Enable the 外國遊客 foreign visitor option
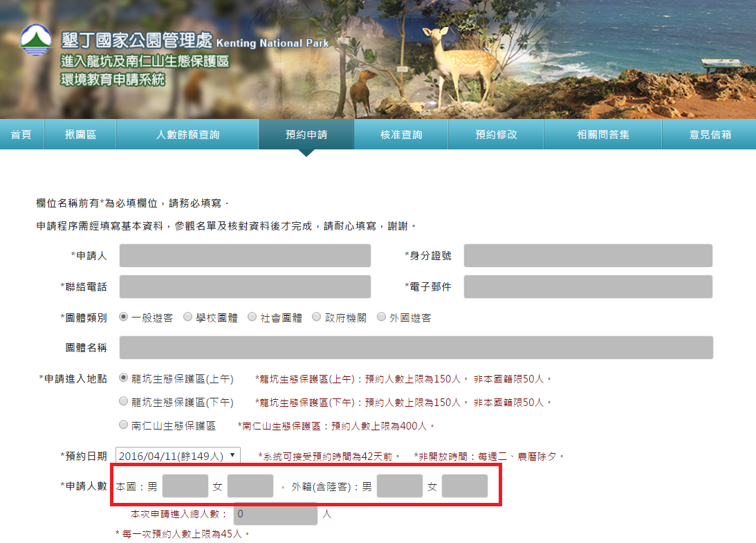756x543 pixels. 381,317
